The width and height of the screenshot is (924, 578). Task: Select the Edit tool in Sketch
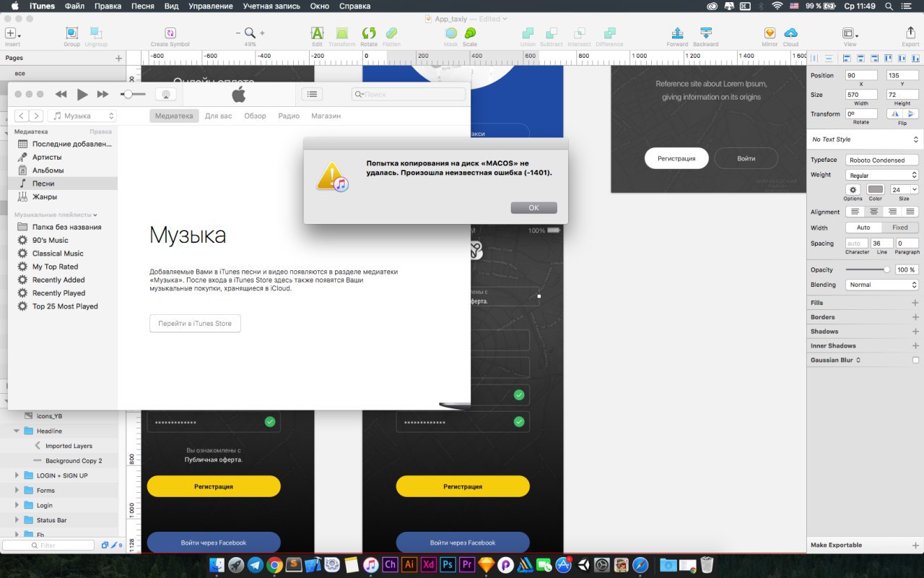click(x=317, y=33)
